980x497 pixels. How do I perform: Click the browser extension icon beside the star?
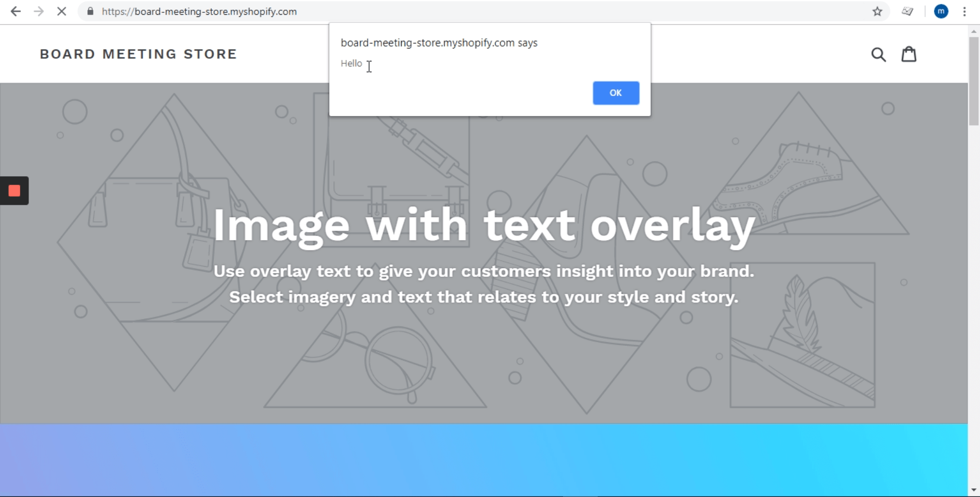point(907,11)
